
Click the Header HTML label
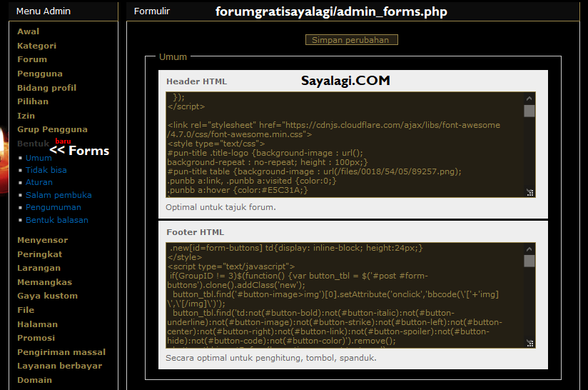196,81
